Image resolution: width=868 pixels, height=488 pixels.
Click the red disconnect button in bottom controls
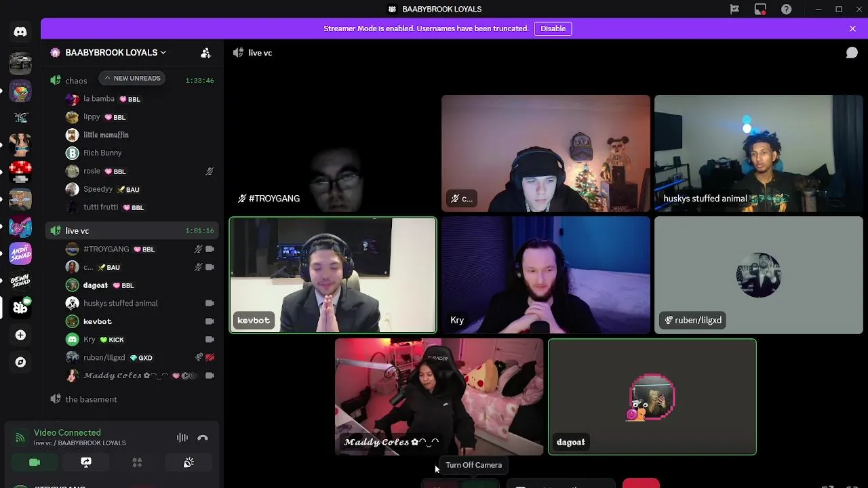pyautogui.click(x=641, y=483)
